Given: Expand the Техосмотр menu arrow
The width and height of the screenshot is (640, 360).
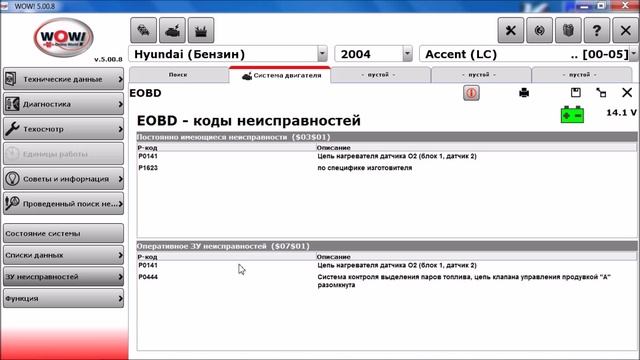Looking at the screenshot, I should click(120, 129).
